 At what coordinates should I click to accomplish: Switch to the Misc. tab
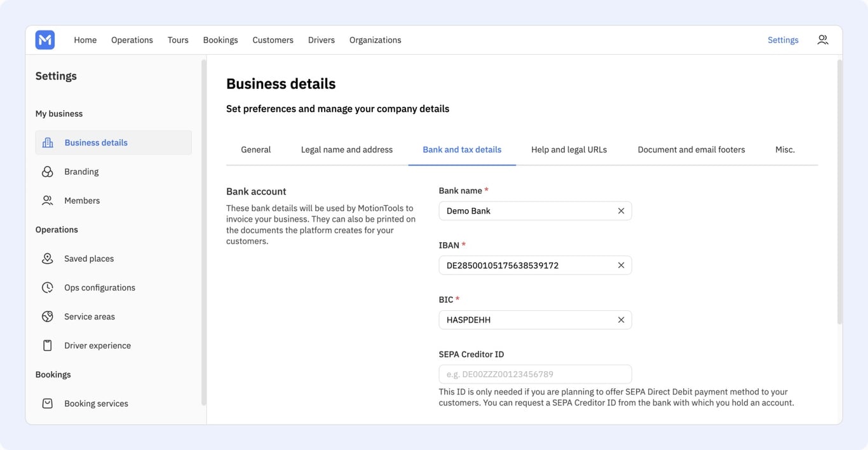[785, 150]
